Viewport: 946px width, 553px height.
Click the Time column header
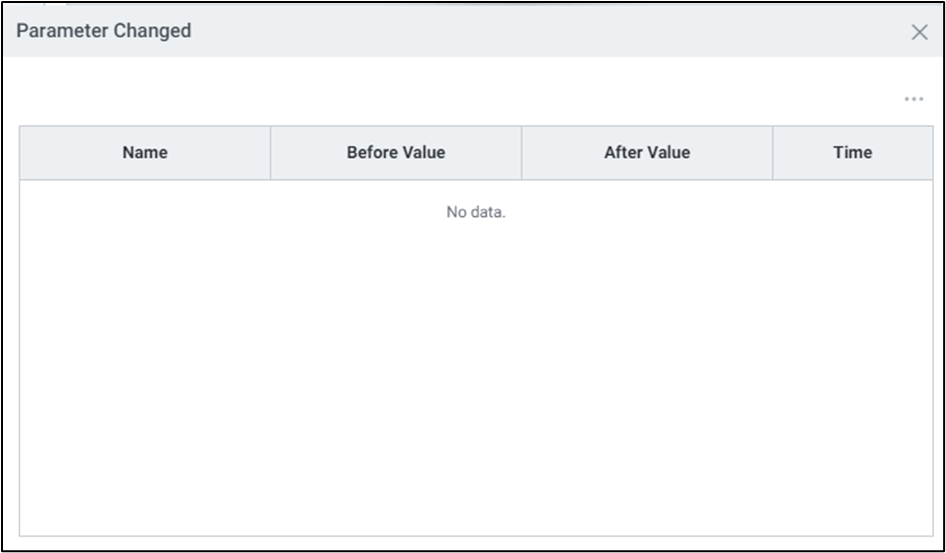coord(852,153)
